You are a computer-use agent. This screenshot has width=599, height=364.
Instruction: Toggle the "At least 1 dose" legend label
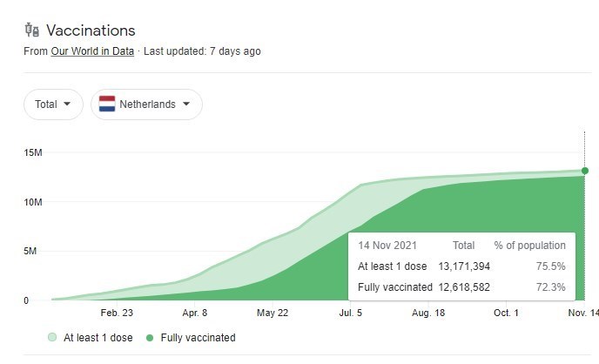(98, 338)
